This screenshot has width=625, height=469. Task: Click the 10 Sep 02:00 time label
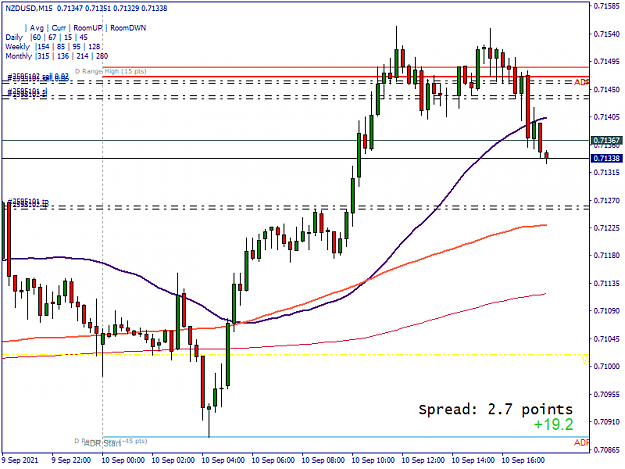pyautogui.click(x=173, y=460)
